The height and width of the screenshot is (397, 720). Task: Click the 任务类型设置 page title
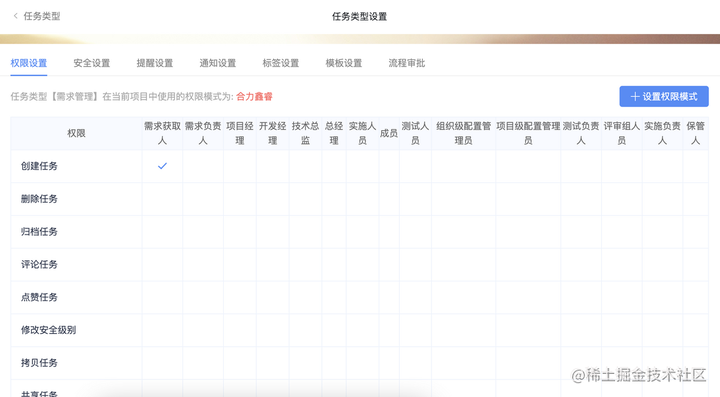point(360,17)
